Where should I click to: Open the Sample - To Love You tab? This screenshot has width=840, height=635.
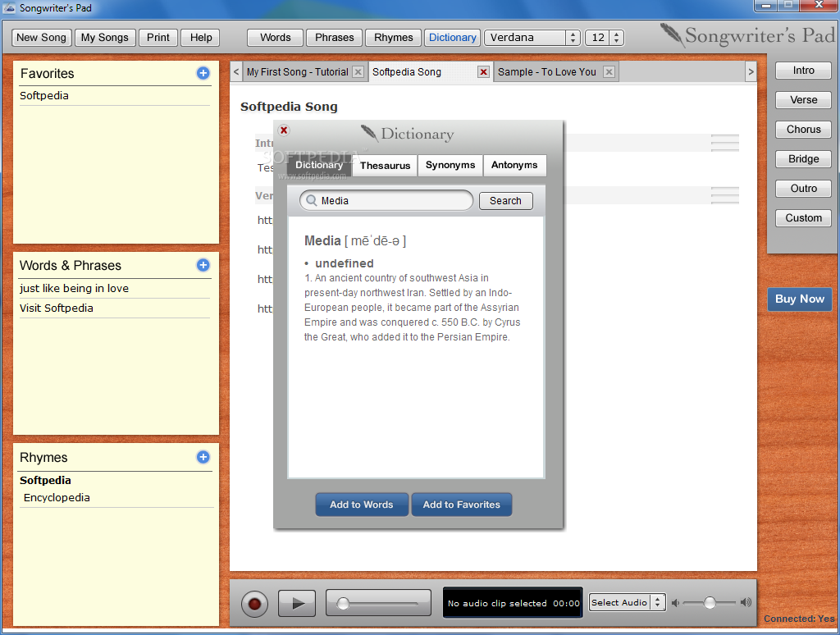click(546, 72)
